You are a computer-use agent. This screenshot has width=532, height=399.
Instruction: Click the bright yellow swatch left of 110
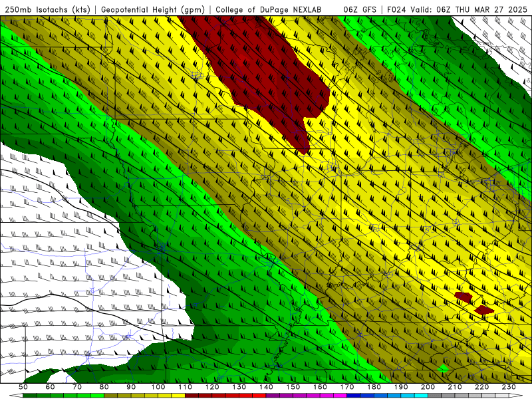[x=178, y=396]
